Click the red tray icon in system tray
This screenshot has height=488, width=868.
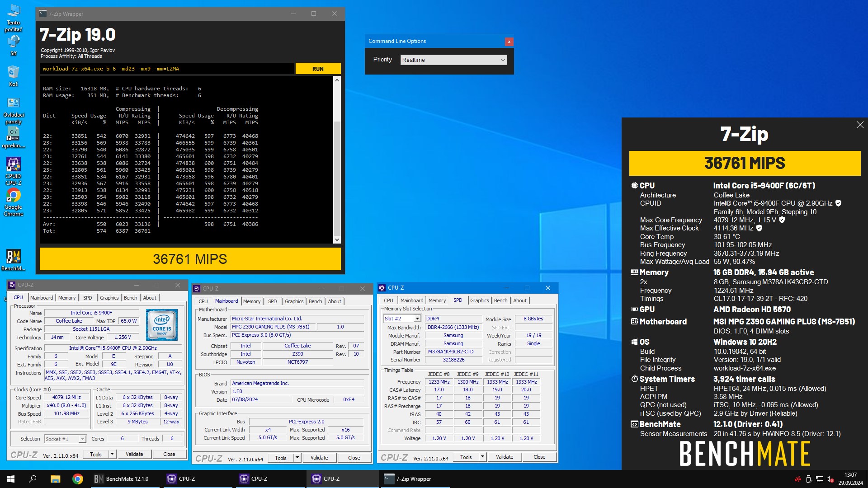(x=798, y=479)
